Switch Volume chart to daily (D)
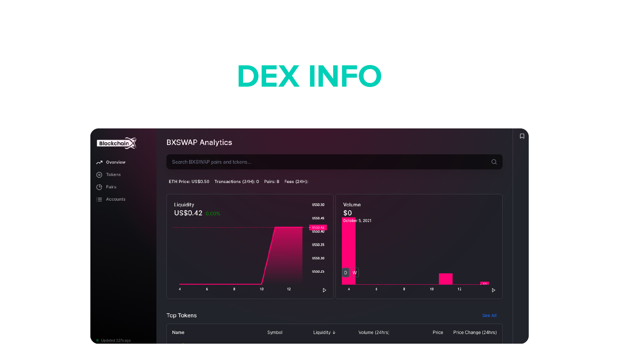Screen dimensions: 619x364 click(x=346, y=273)
